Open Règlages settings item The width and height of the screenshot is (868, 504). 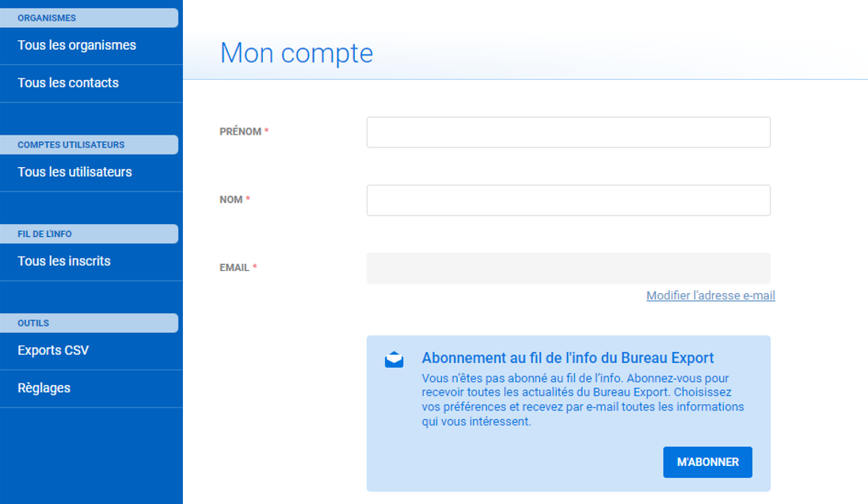tap(44, 388)
